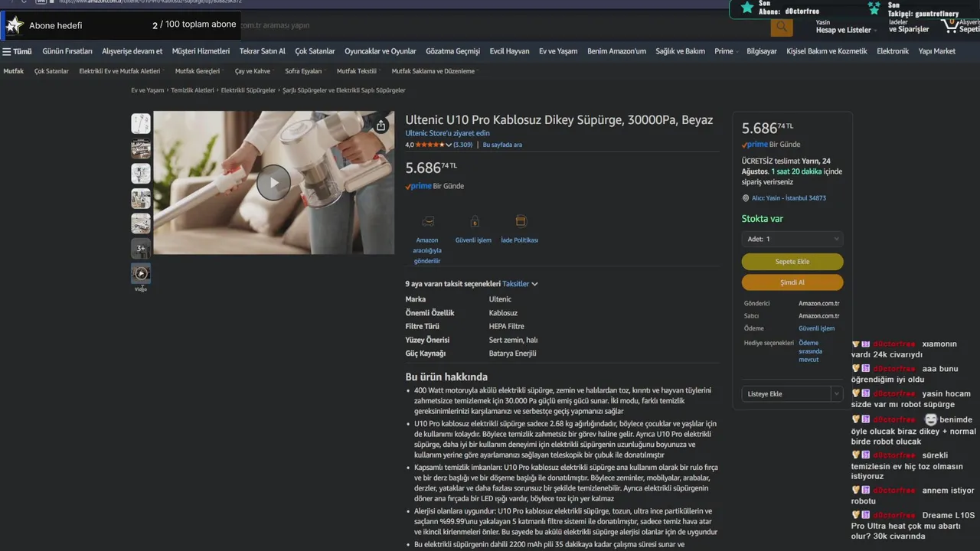980x551 pixels.
Task: Click Ödeme sırasında mevcut gift link
Action: [810, 351]
